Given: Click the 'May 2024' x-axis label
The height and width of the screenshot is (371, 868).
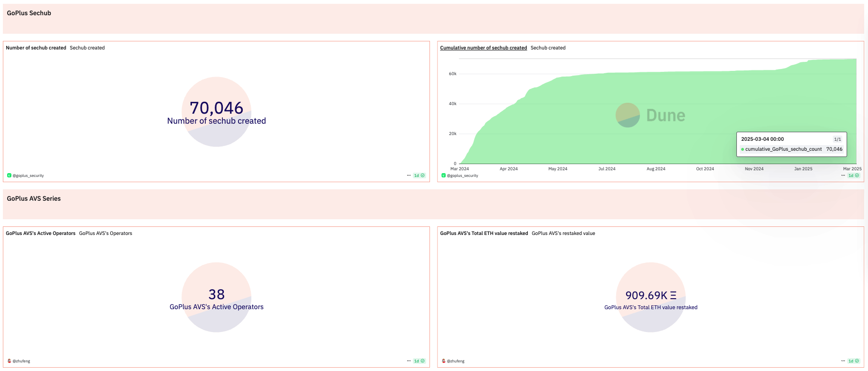Looking at the screenshot, I should pyautogui.click(x=558, y=169).
